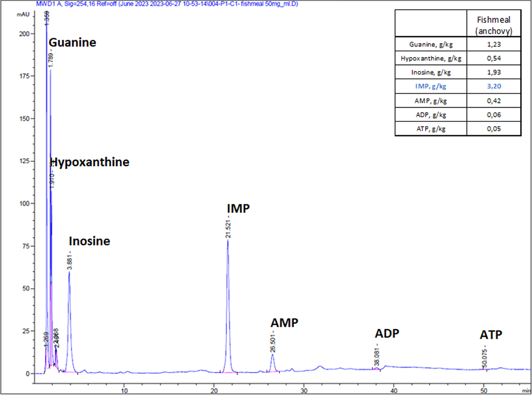Select the ADP peak label
The height and width of the screenshot is (395, 532).
(387, 334)
